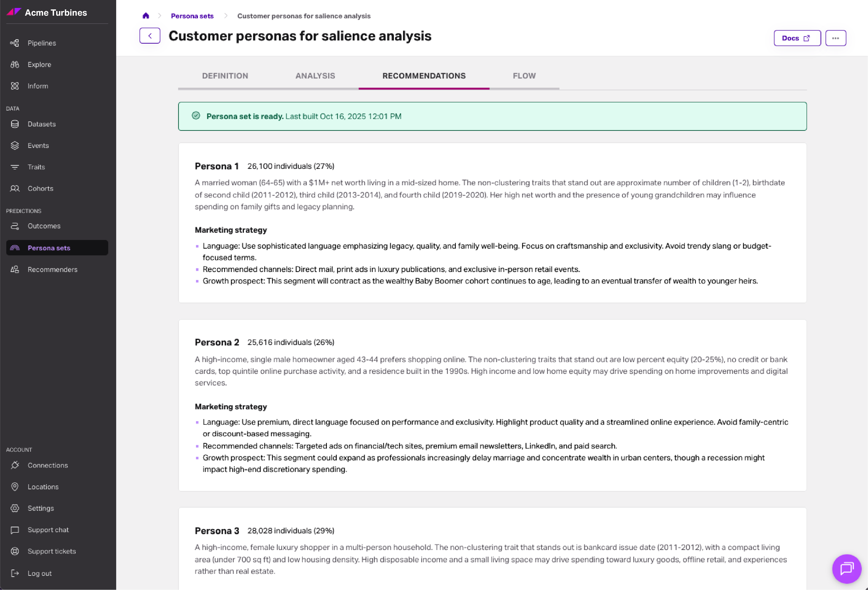The width and height of the screenshot is (868, 590).
Task: Open Events using its stacked-layers icon
Action: pyautogui.click(x=15, y=146)
